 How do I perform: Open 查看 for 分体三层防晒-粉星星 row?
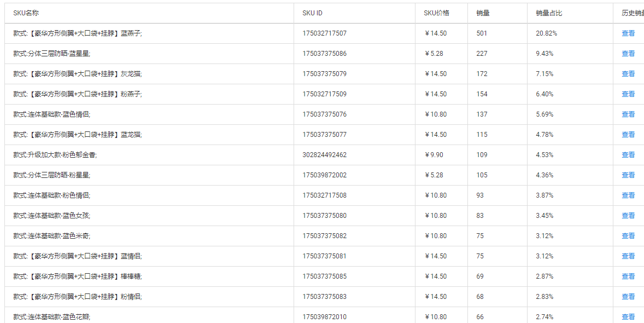click(x=628, y=175)
